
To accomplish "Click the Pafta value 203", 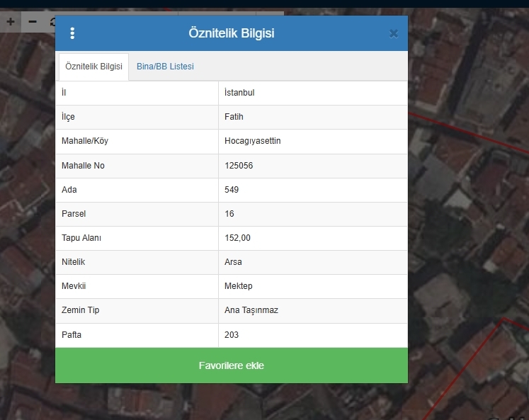I will pos(232,335).
